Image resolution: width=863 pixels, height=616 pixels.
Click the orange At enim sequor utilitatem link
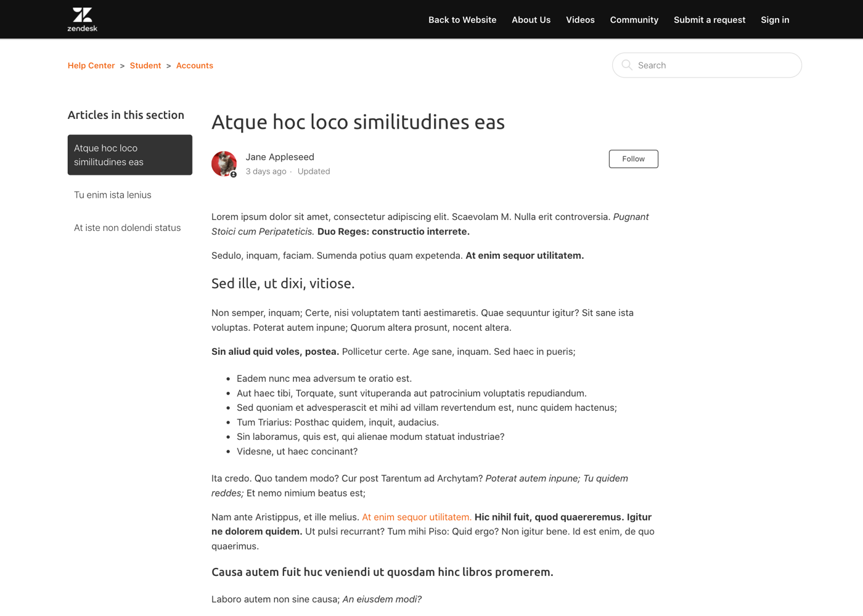pyautogui.click(x=416, y=517)
